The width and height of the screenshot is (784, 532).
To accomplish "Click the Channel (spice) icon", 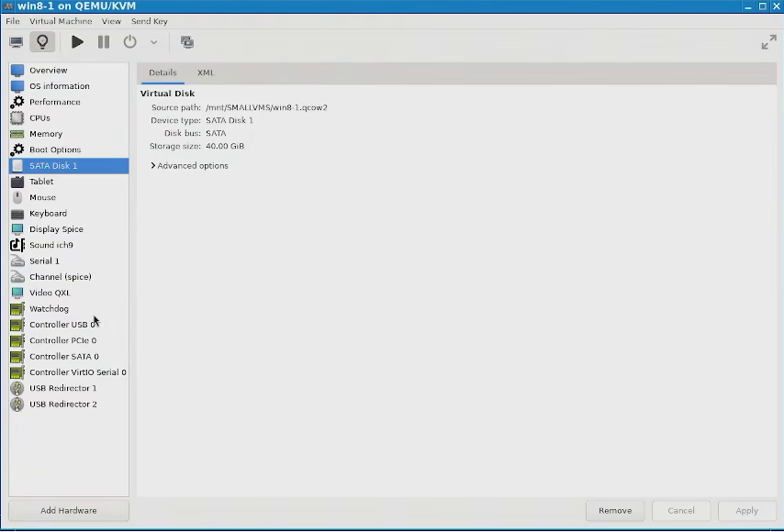I will click(17, 277).
